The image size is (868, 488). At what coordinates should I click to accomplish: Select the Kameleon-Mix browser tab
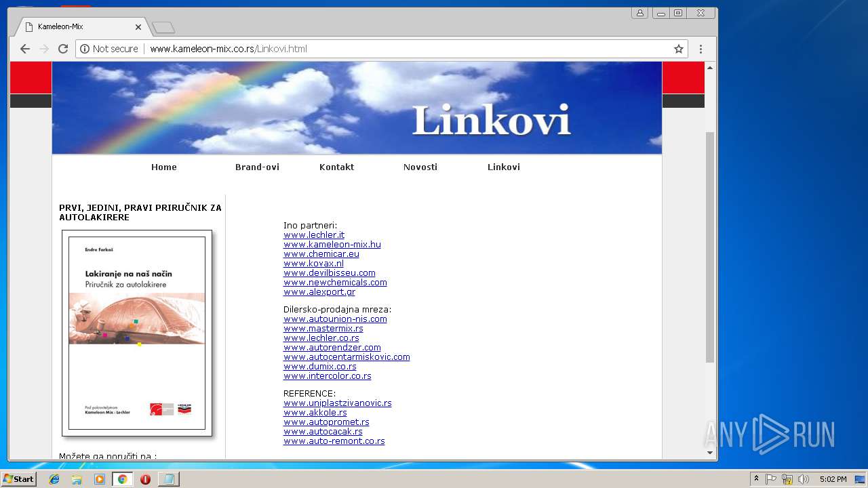(81, 27)
